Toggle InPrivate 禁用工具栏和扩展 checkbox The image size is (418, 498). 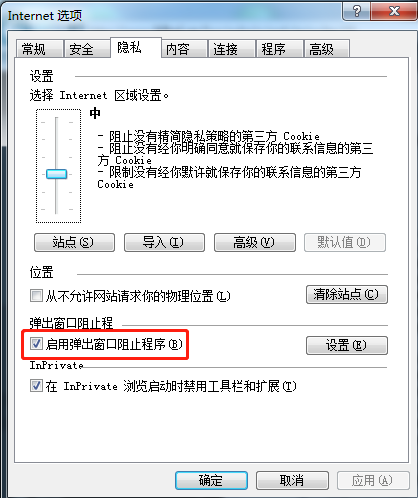tap(36, 386)
